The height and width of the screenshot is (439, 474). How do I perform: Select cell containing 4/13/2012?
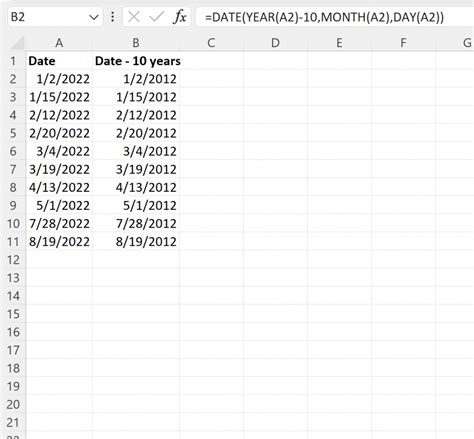pyautogui.click(x=136, y=187)
